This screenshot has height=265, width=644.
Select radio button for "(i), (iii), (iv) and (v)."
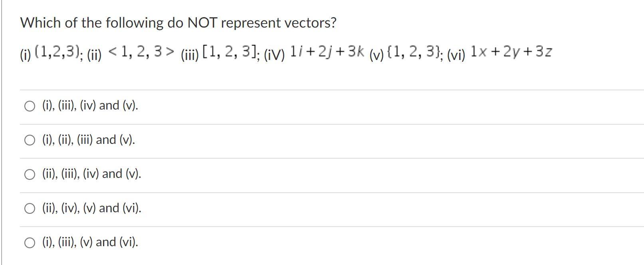30,106
